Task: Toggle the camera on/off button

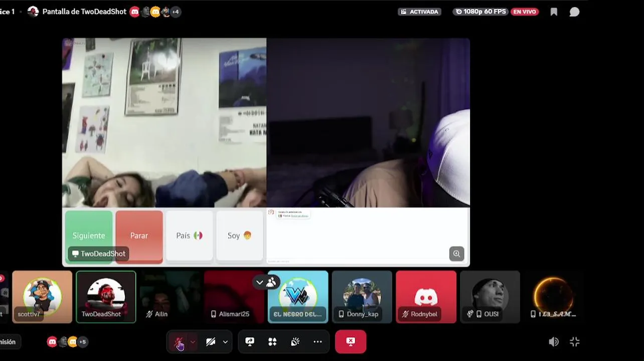Action: pos(211,342)
